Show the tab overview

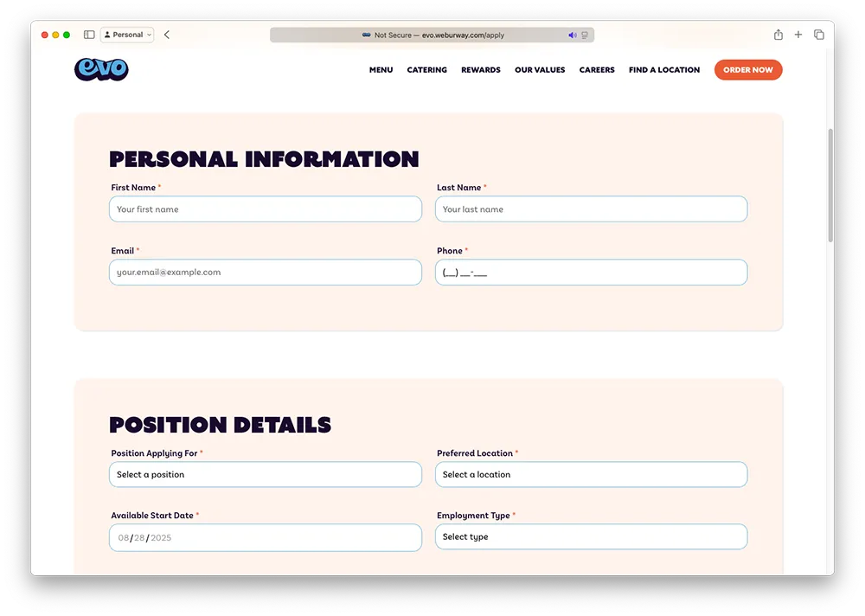click(x=818, y=35)
